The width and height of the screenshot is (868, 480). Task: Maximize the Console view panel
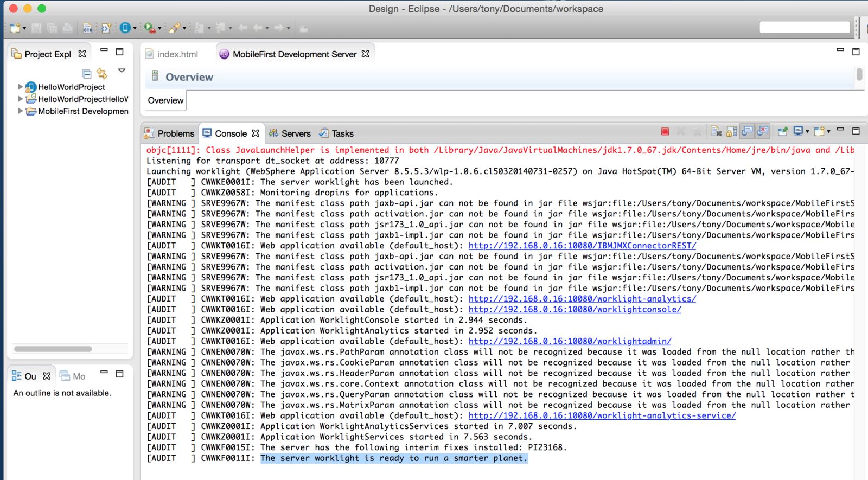(x=856, y=131)
